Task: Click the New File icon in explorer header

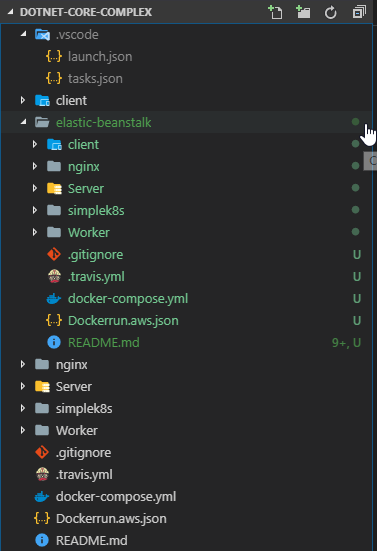Action: 275,12
